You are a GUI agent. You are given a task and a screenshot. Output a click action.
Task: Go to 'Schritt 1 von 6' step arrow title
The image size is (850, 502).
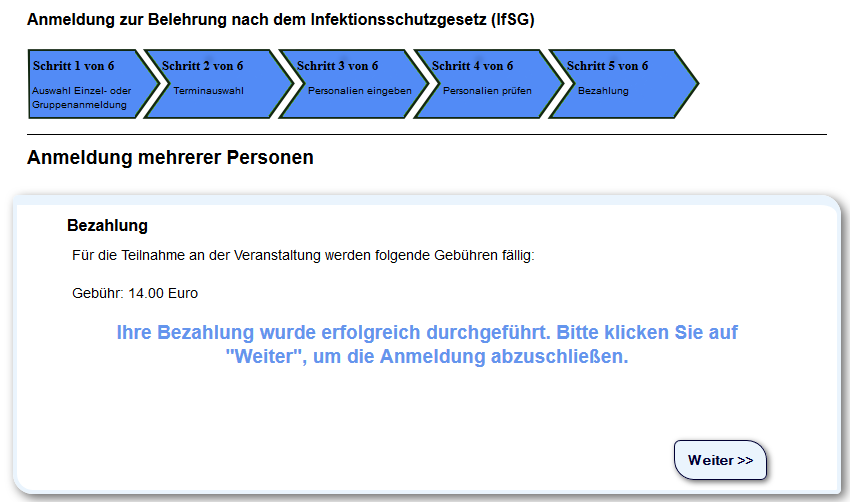click(x=74, y=66)
